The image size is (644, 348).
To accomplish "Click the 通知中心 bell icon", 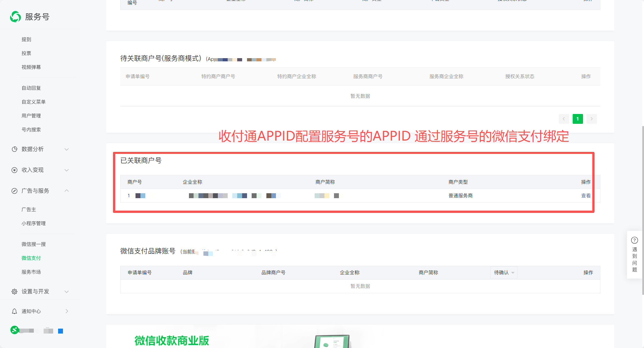I will [14, 311].
